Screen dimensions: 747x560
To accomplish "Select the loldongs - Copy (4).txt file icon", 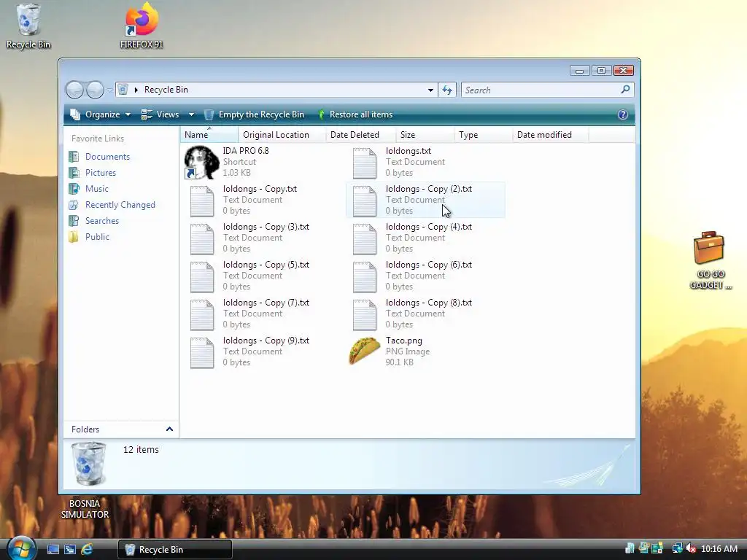I will (x=365, y=238).
